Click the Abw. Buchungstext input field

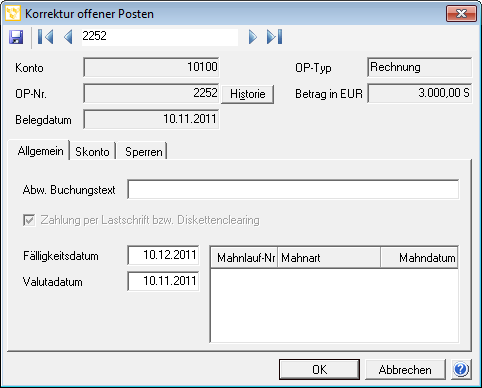293,190
